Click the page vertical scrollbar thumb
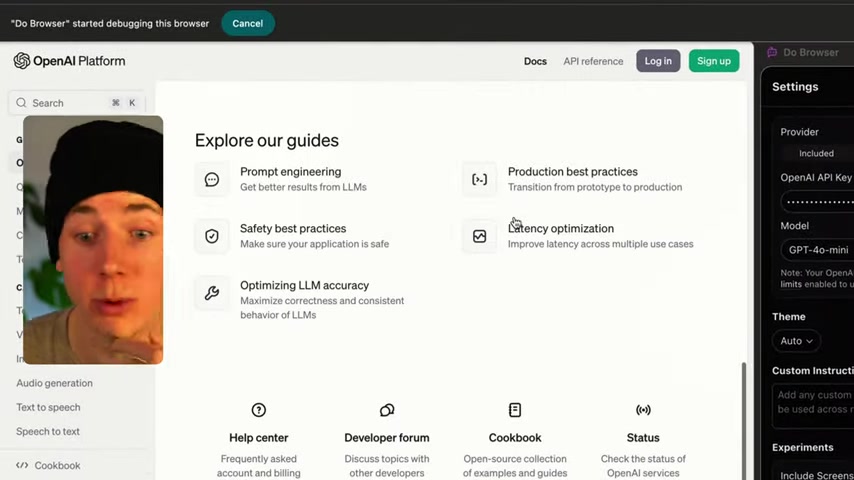This screenshot has width=854, height=480. (x=743, y=421)
